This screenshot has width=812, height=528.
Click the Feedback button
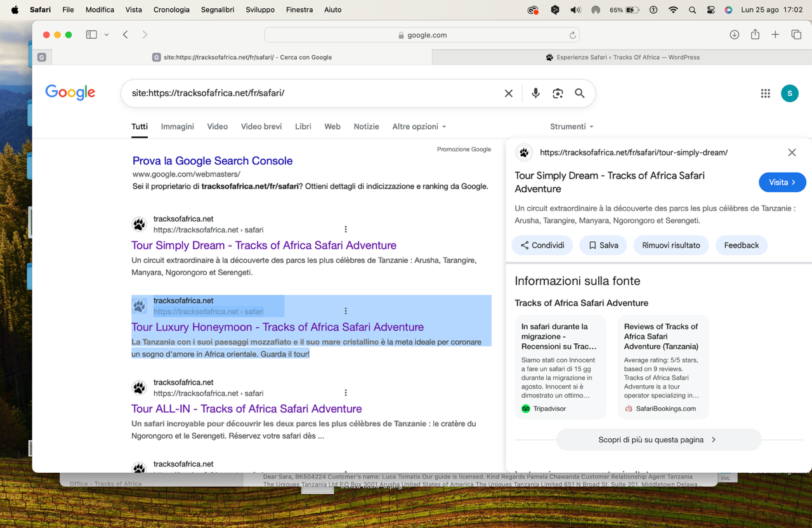[x=742, y=245]
